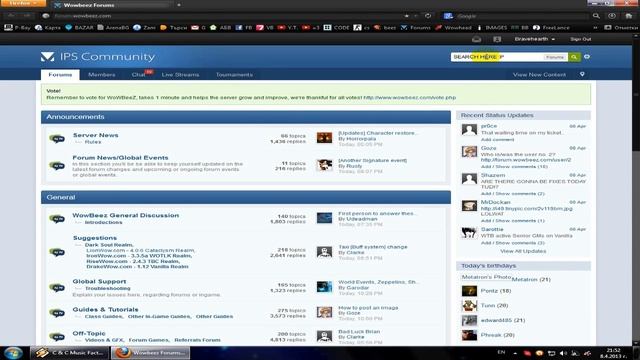Switch to the Chat tab
Viewport: 640px width, 360px height.
click(x=139, y=75)
